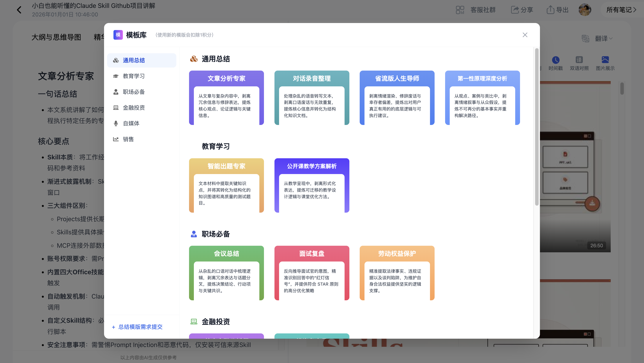Click the 通用总结 sidebar cubes icon

(x=116, y=60)
